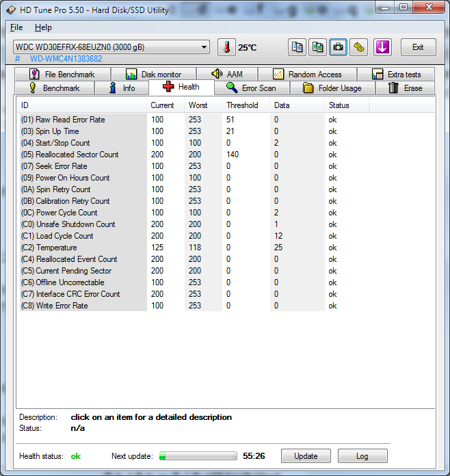The width and height of the screenshot is (450, 476).
Task: Select the (C5) Current Pending Sector row
Action: (194, 271)
